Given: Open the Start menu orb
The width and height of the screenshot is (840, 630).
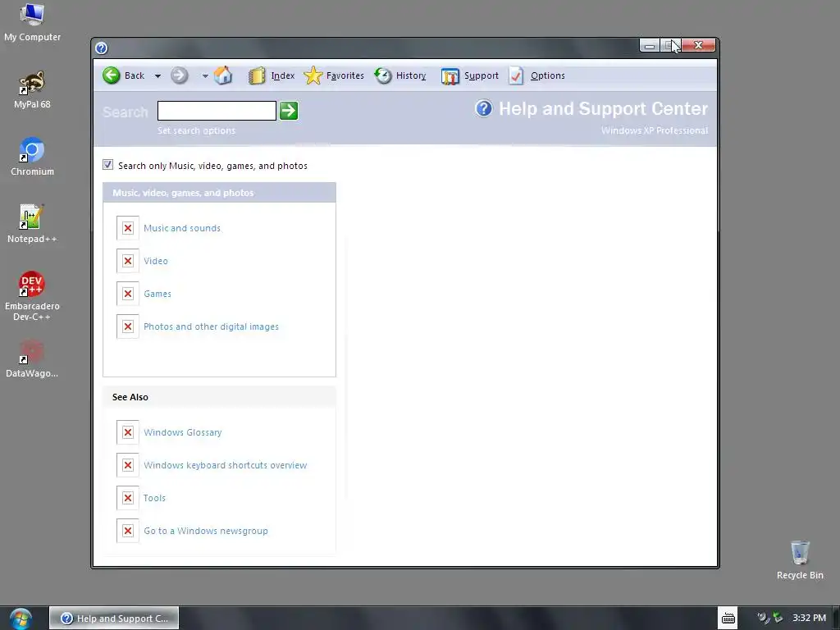Looking at the screenshot, I should [x=21, y=619].
